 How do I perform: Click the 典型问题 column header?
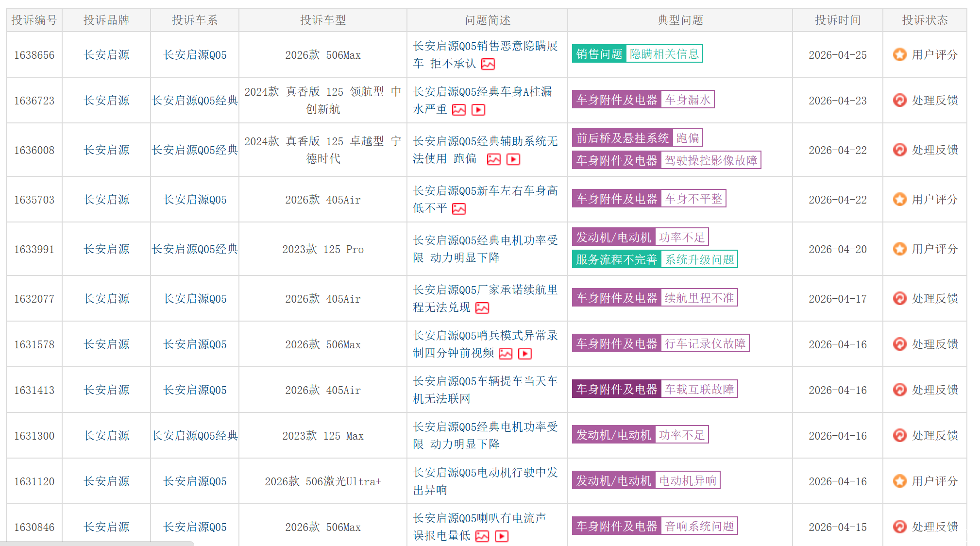[680, 20]
